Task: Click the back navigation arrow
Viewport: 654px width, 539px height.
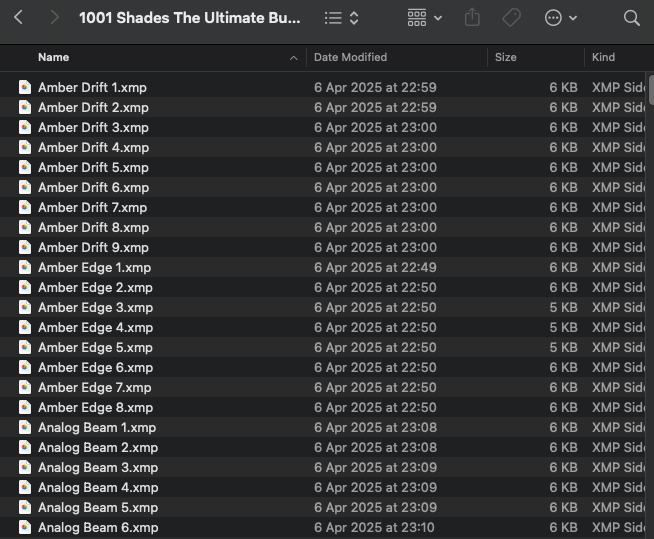Action: (x=18, y=18)
